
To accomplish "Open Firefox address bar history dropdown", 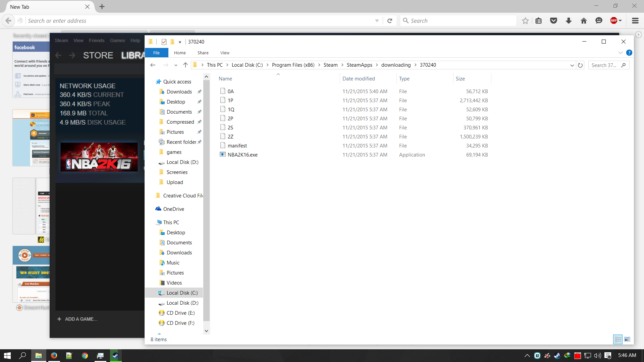I will tap(377, 21).
